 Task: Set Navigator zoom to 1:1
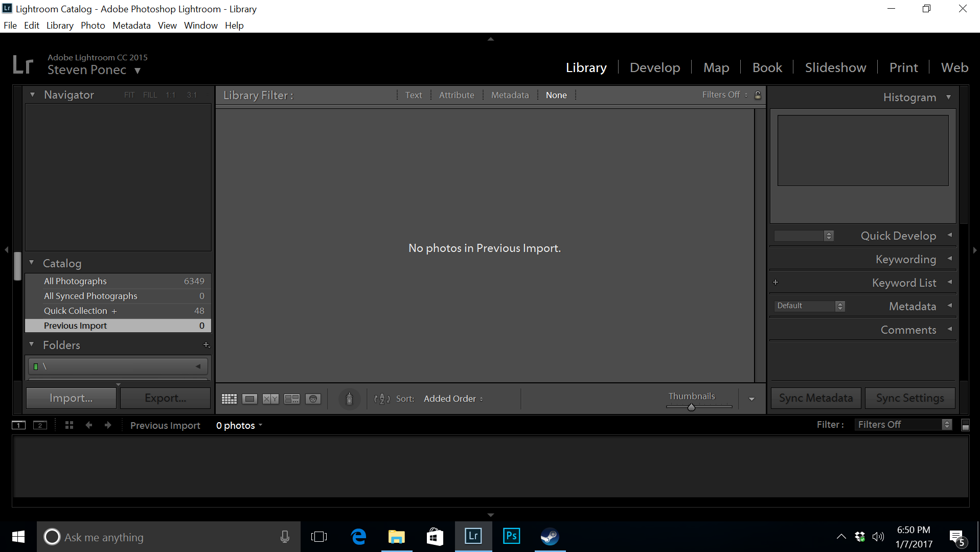coord(171,95)
